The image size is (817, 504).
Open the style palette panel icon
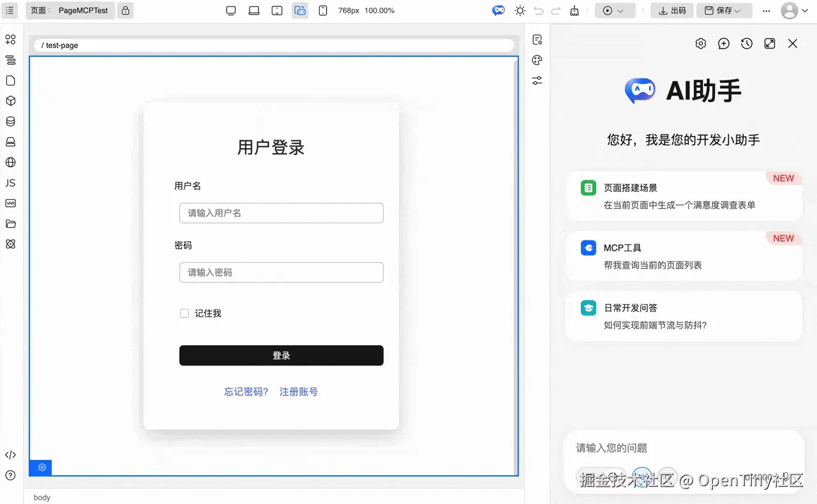point(537,60)
